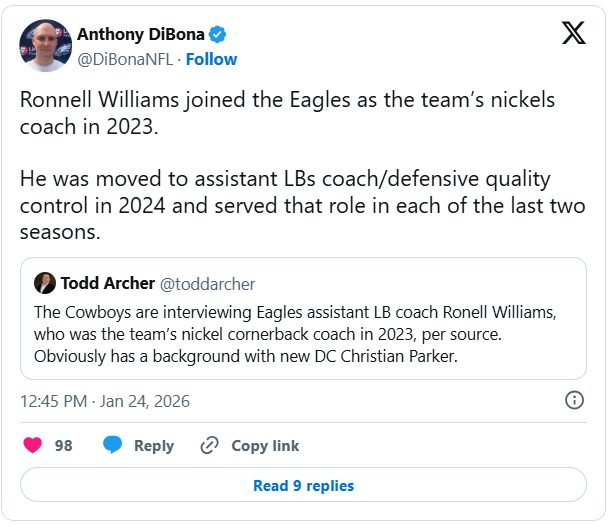Image resolution: width=609 pixels, height=526 pixels.
Task: Click the 98 likes count
Action: pyautogui.click(x=64, y=446)
